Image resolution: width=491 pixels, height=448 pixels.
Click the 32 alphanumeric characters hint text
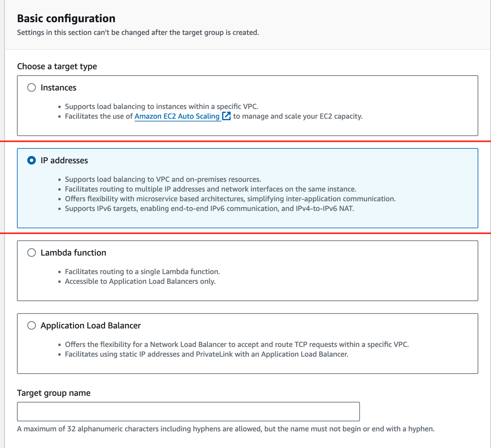pos(226,429)
